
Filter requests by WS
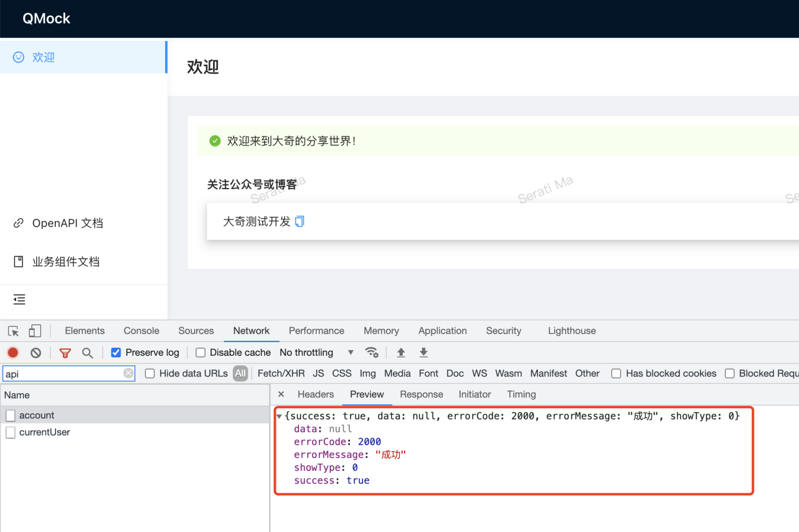[x=479, y=373]
